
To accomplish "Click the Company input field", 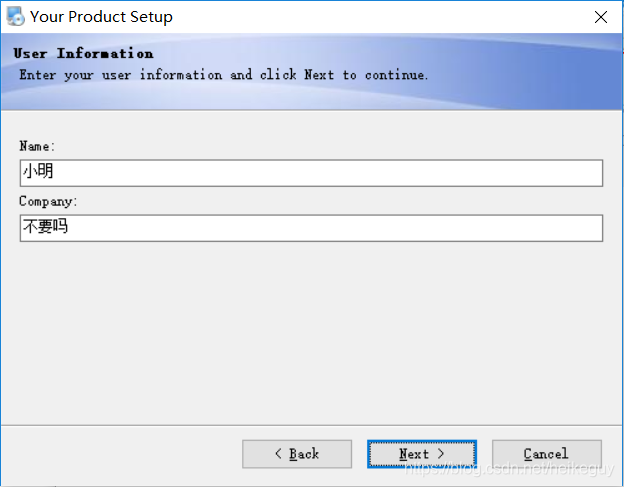I will 311,228.
